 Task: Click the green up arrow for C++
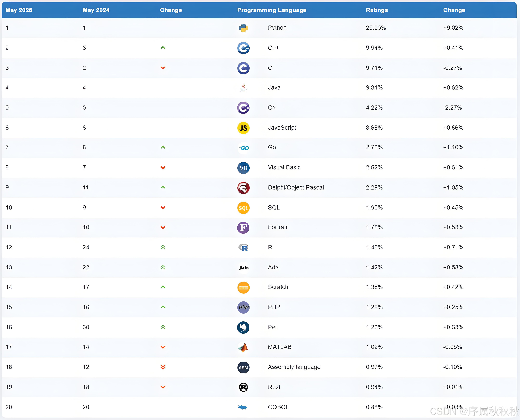[163, 48]
